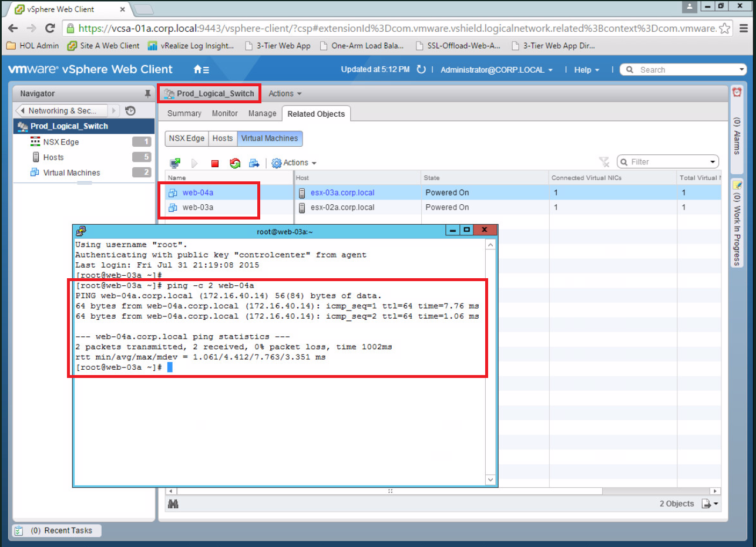Click the Recent Tasks icon
Image resolution: width=756 pixels, height=547 pixels.
(x=19, y=531)
